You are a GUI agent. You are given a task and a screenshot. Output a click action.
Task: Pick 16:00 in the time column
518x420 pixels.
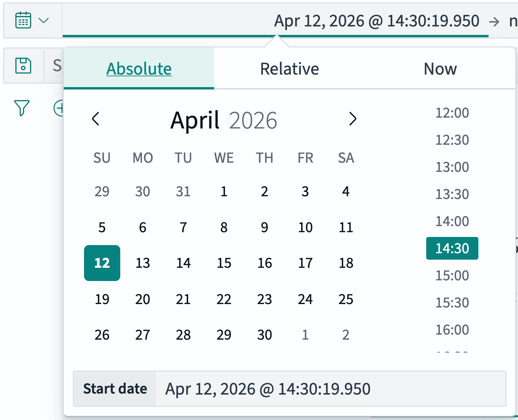[x=452, y=329]
